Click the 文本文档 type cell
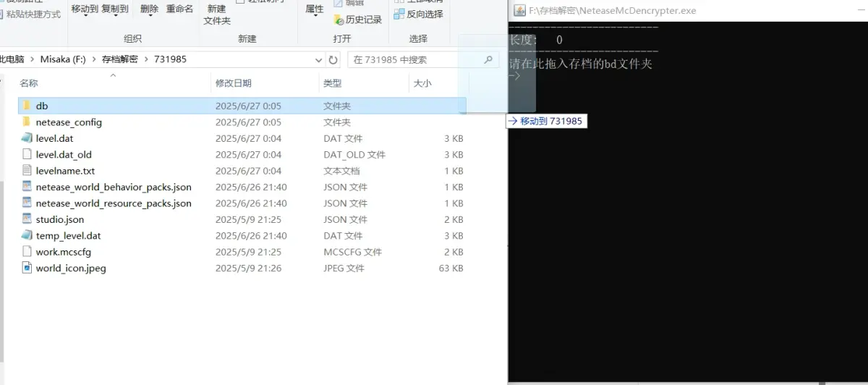This screenshot has height=385, width=868. click(x=341, y=171)
